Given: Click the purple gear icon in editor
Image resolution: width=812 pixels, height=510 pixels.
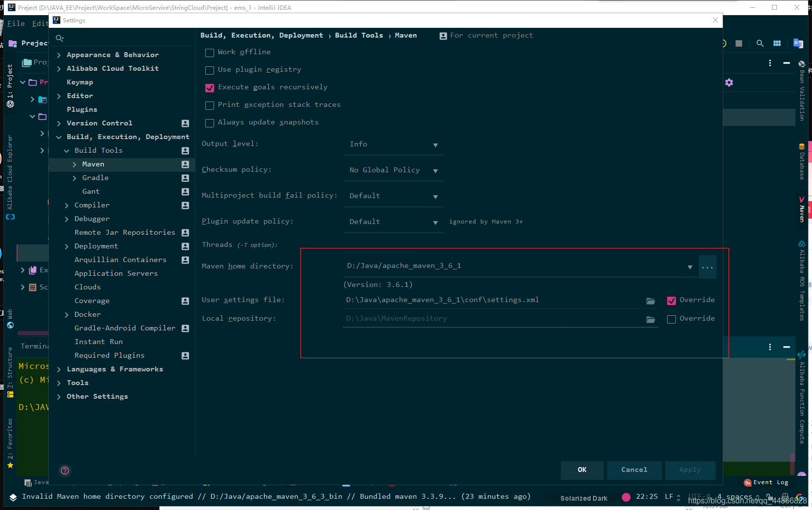Looking at the screenshot, I should pyautogui.click(x=729, y=82).
